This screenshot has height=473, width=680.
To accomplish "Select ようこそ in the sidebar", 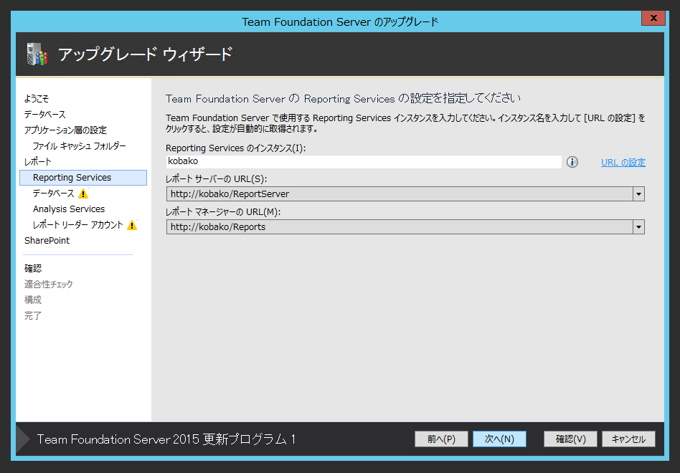I will point(36,99).
